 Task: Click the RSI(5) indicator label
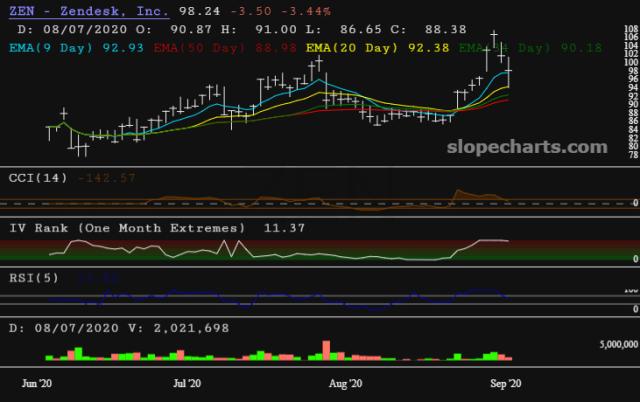tap(34, 278)
